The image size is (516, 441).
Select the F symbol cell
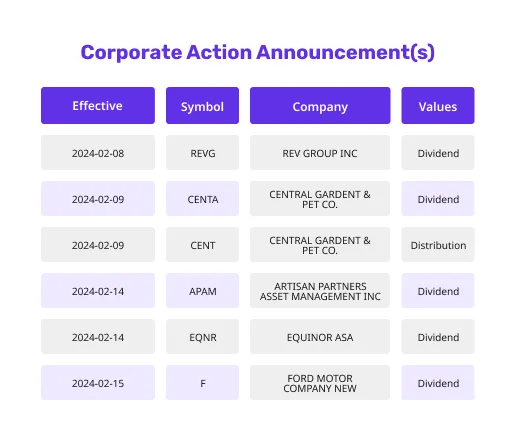pos(202,383)
